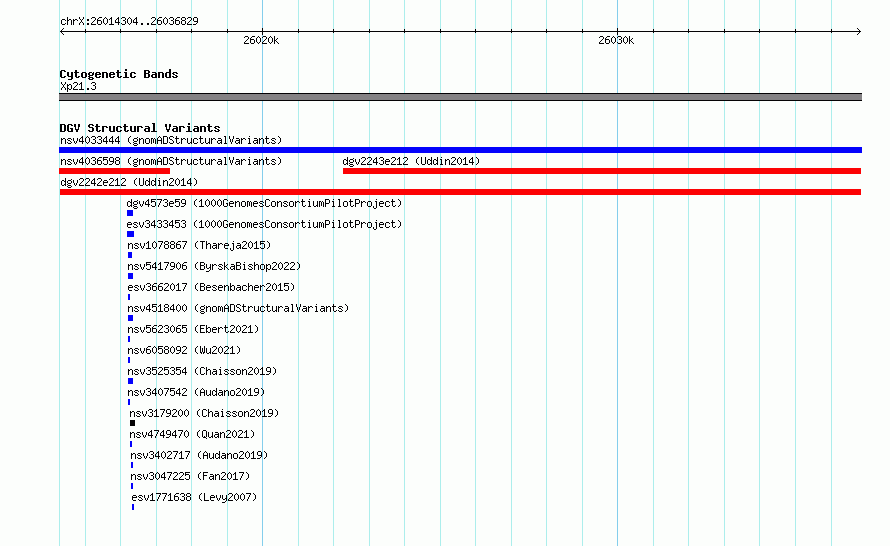The width and height of the screenshot is (890, 546).
Task: Click the thin blue glyph under esv3662017
Action: click(x=129, y=297)
